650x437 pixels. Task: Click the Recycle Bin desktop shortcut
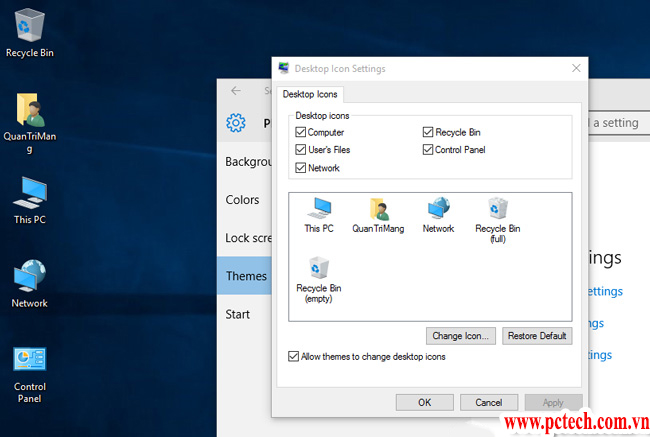30,32
